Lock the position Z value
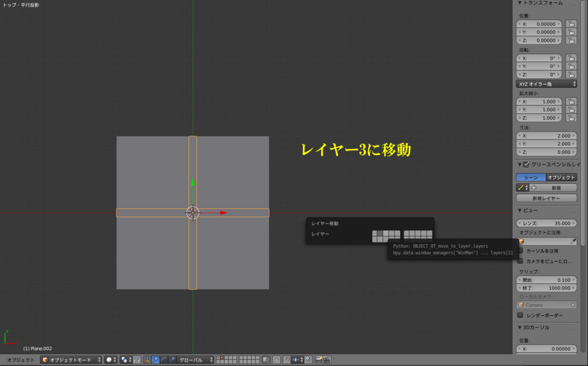Screen dimensions: 588x366 pos(571,41)
